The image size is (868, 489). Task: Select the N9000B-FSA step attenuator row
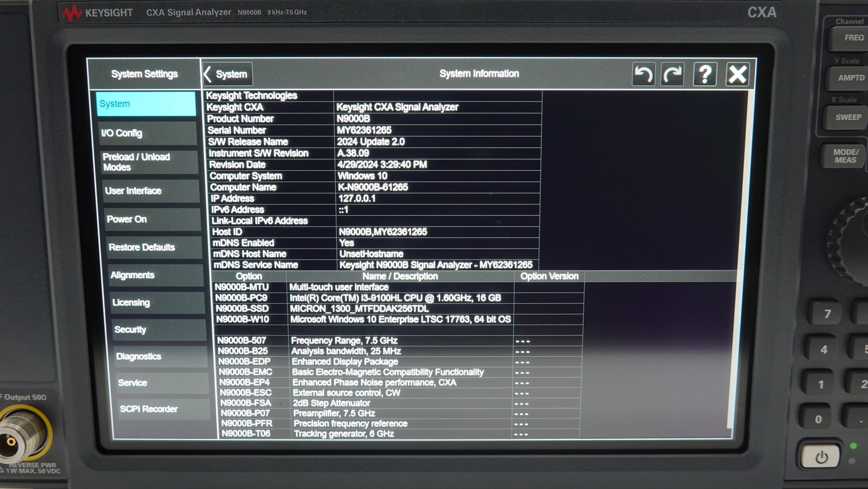click(400, 403)
